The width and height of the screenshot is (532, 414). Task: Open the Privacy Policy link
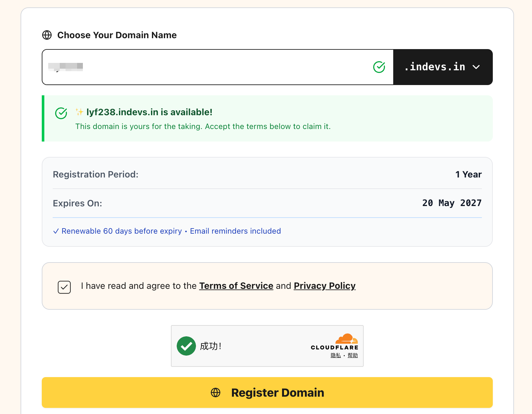[324, 286]
